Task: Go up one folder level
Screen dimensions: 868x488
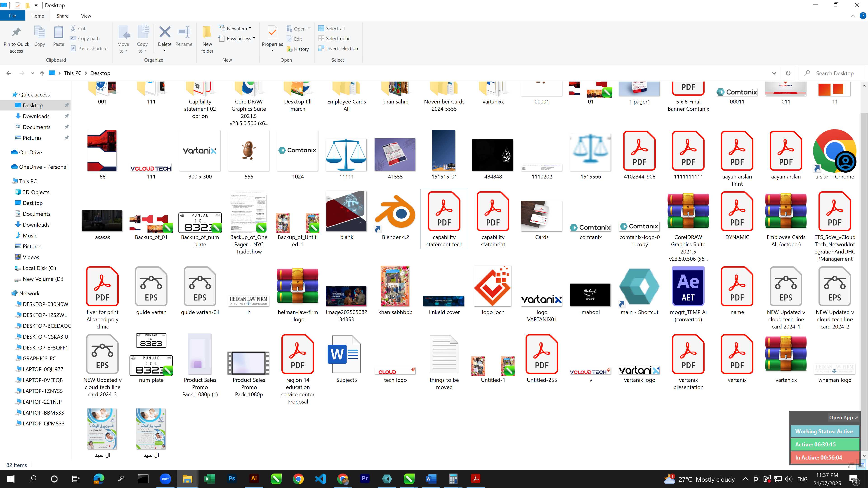Action: pyautogui.click(x=42, y=73)
